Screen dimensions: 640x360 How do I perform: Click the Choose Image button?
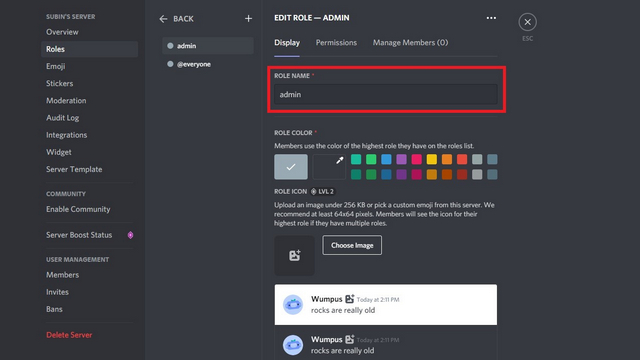click(x=352, y=245)
